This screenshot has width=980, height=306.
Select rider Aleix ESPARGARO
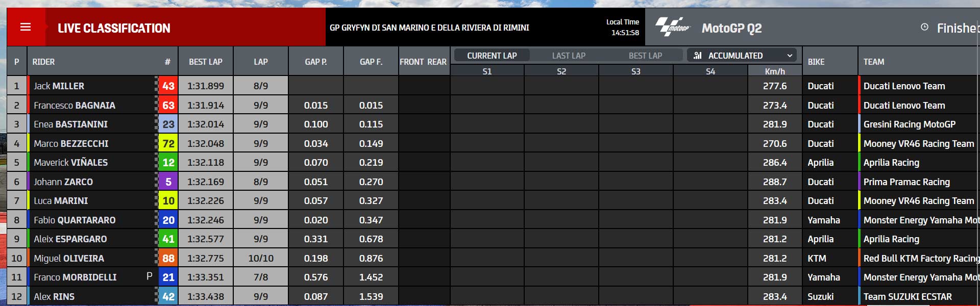coord(70,239)
